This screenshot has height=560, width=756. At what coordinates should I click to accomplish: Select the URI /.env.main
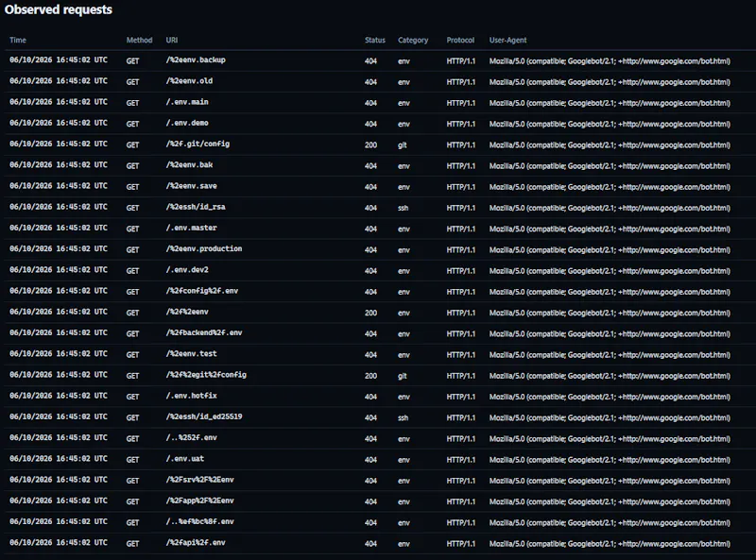tap(187, 102)
